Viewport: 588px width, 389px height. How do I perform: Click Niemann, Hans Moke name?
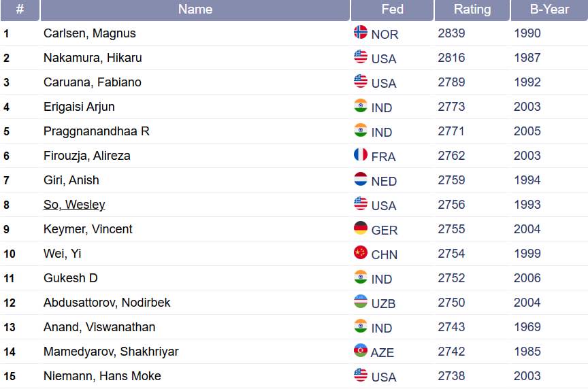tap(102, 376)
